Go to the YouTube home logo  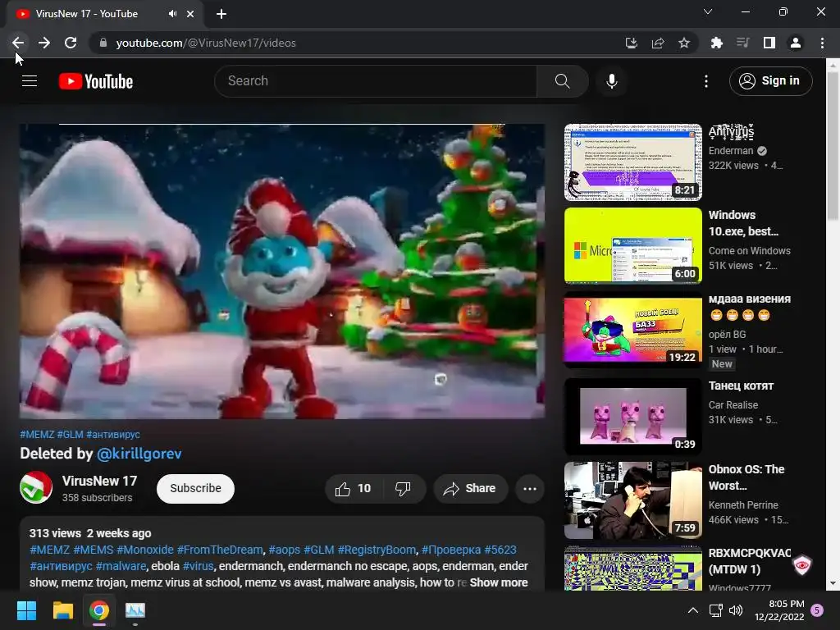point(96,81)
